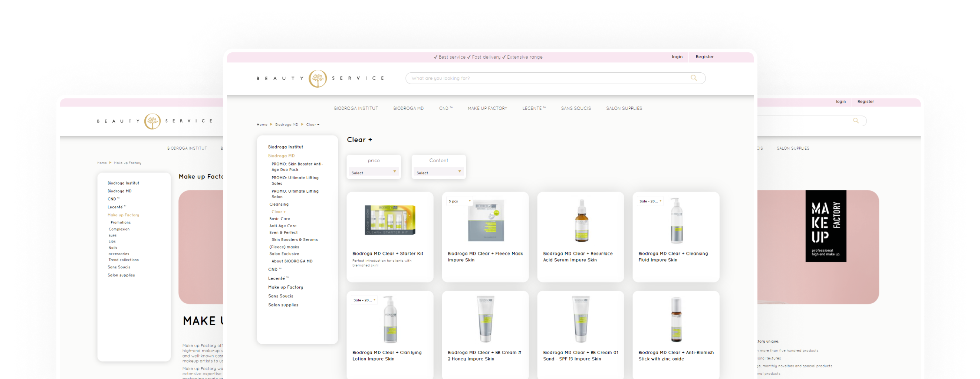Open the Cleansing Fluid Impure Skin product image
Viewport: 980px width, 379px height.
(x=677, y=220)
